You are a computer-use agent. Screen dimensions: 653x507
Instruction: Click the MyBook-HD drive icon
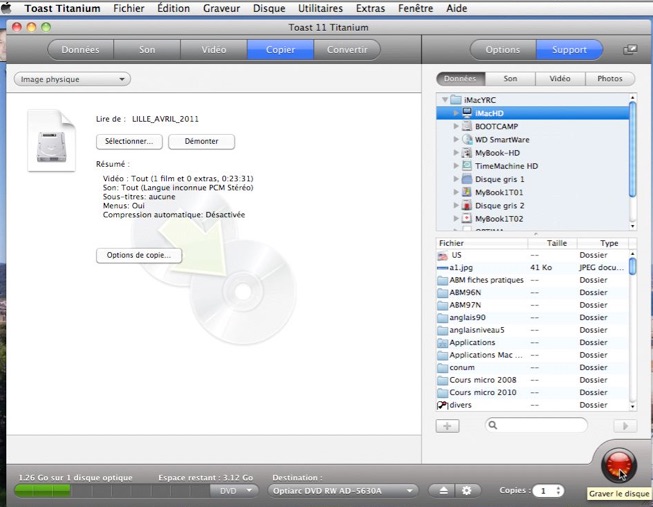467,153
